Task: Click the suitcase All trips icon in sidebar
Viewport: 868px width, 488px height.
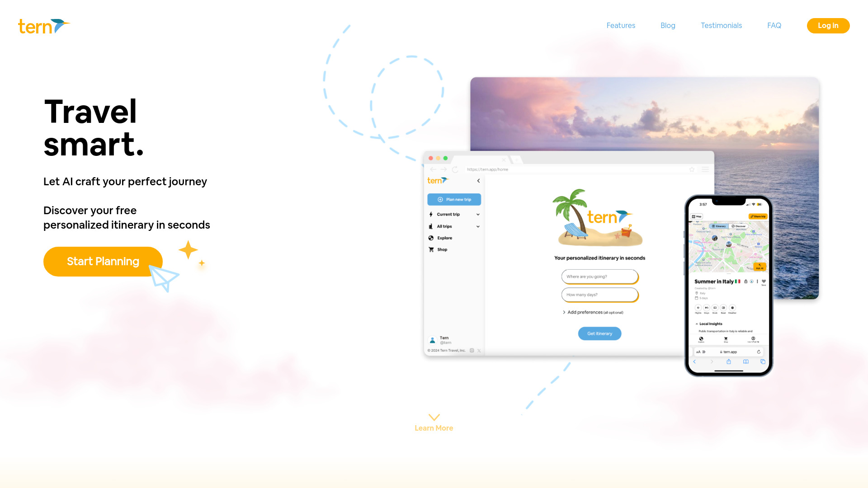Action: (431, 226)
